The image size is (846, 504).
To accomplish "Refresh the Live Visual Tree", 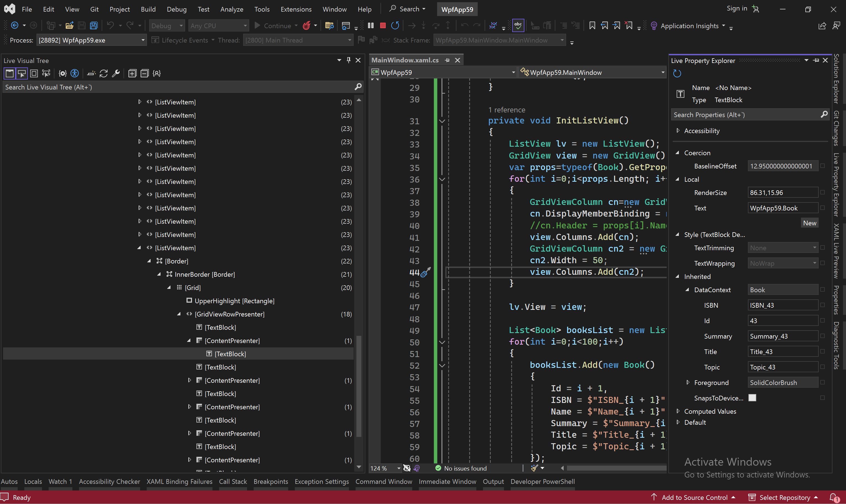I will pyautogui.click(x=104, y=73).
